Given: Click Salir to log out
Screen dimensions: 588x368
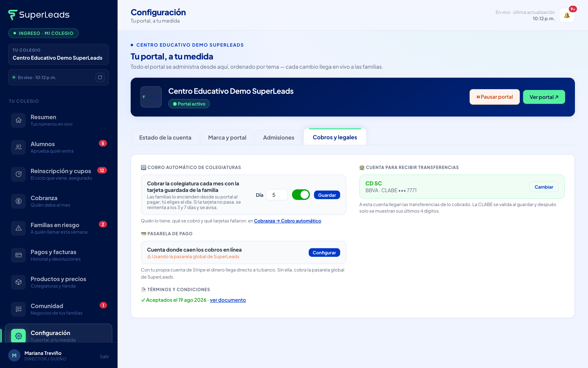Looking at the screenshot, I should [x=104, y=357].
